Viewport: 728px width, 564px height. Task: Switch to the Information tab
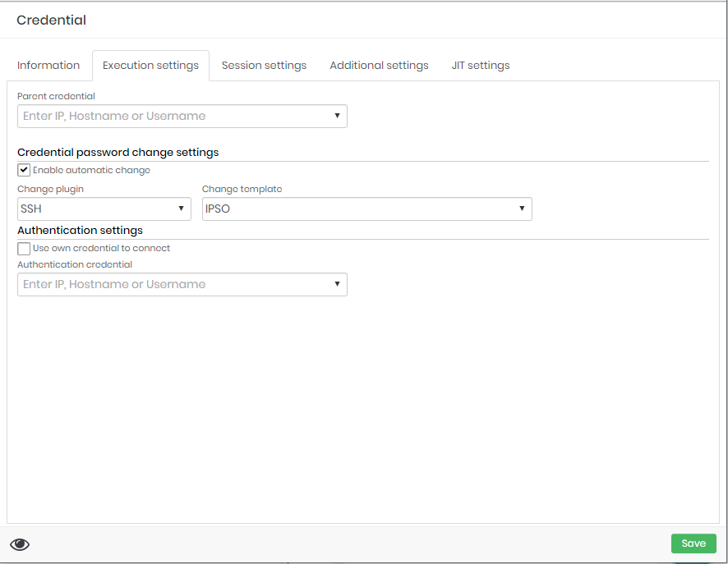tap(48, 66)
